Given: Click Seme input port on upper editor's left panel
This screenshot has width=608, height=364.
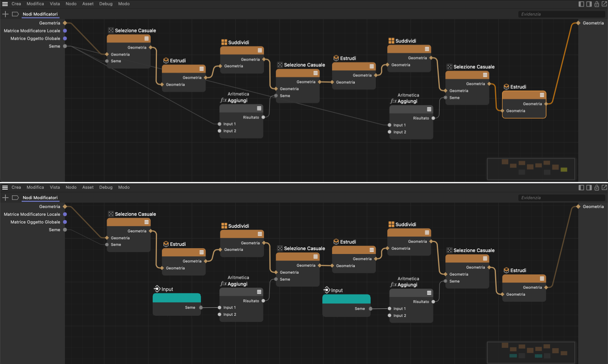Looking at the screenshot, I should pyautogui.click(x=65, y=46).
